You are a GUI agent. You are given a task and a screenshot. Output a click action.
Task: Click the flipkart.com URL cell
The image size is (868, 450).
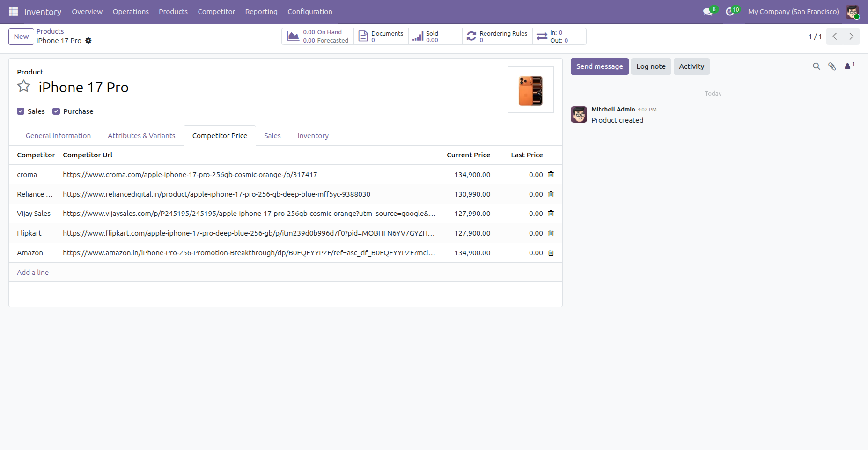(x=250, y=233)
